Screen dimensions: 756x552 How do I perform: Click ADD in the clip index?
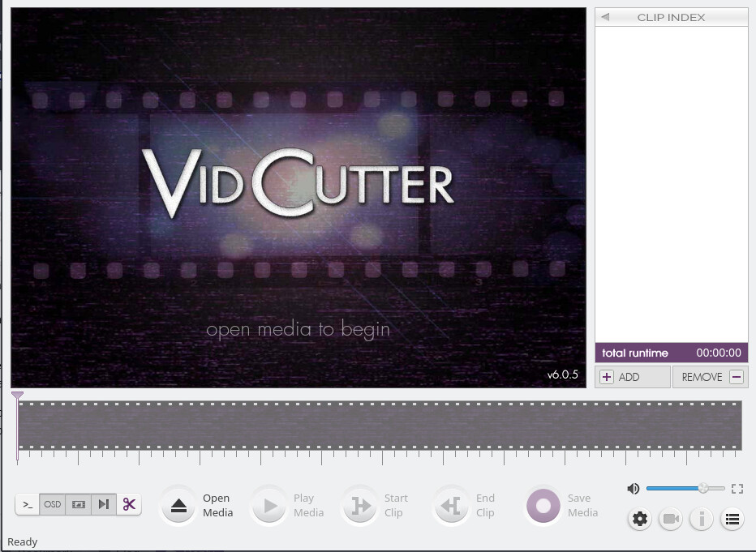(633, 377)
